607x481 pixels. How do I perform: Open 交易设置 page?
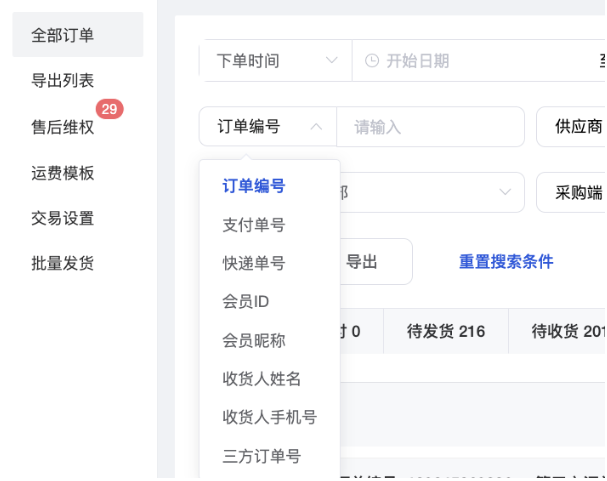62,218
